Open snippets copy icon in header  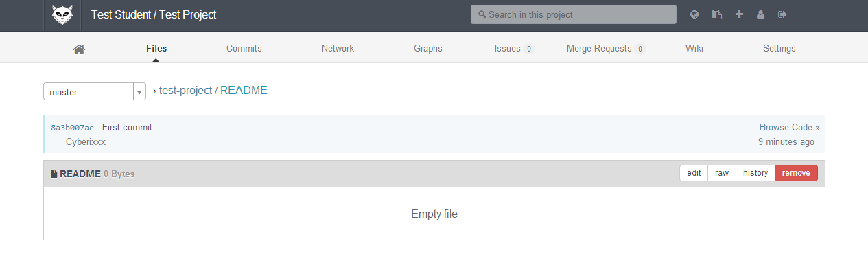717,14
